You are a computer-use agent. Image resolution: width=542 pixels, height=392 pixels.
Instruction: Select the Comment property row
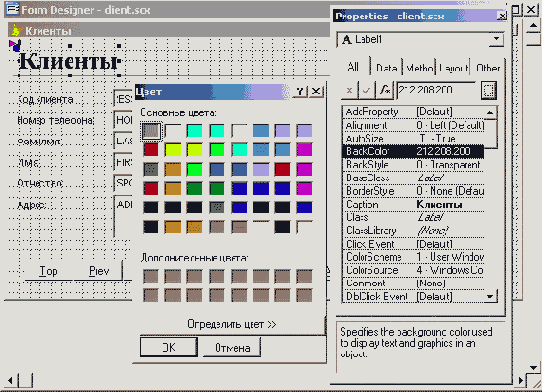click(413, 283)
